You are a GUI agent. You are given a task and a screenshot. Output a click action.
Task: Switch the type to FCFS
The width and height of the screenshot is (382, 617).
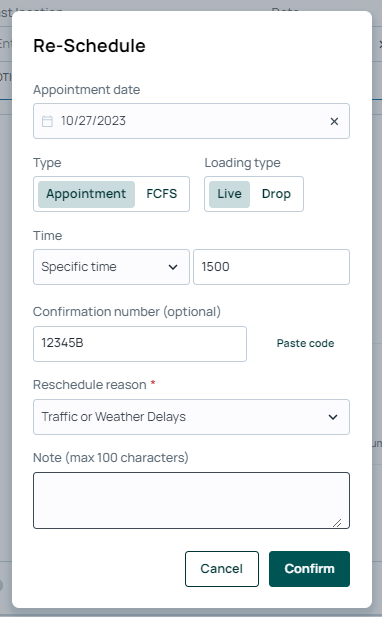tap(162, 194)
